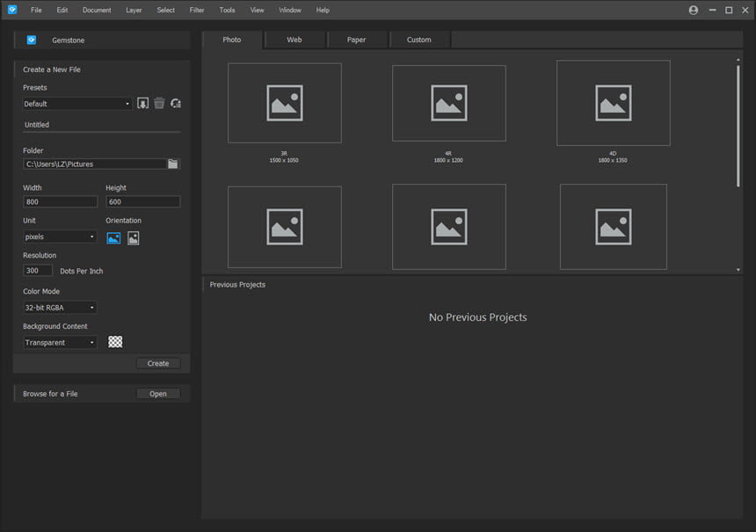
Task: Browse folder icon next to path
Action: 172,164
